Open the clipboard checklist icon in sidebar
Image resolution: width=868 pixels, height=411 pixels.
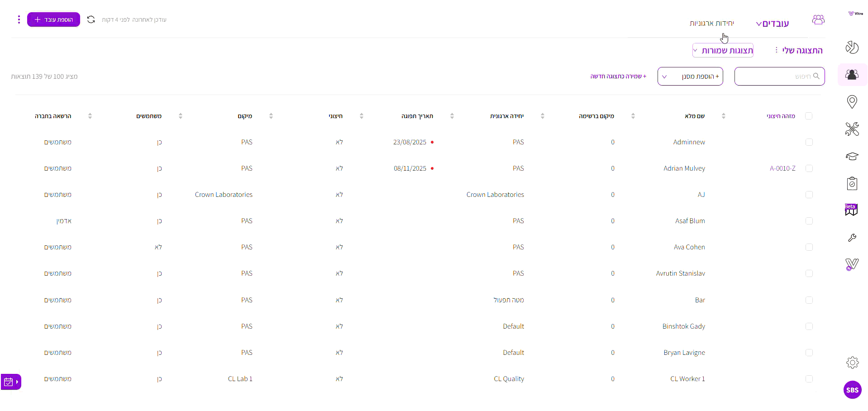(x=852, y=183)
